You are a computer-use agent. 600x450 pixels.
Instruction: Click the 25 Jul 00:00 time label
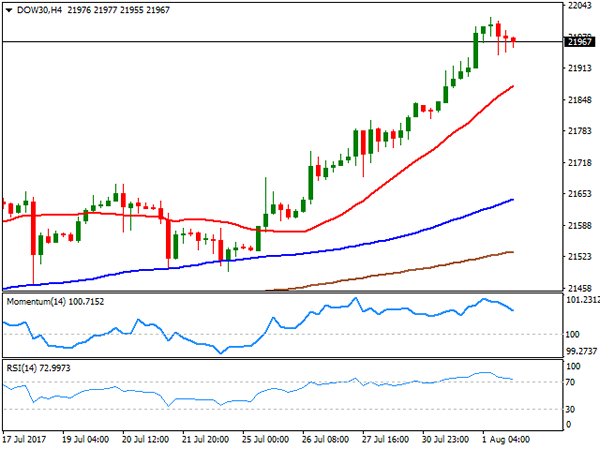coord(265,439)
